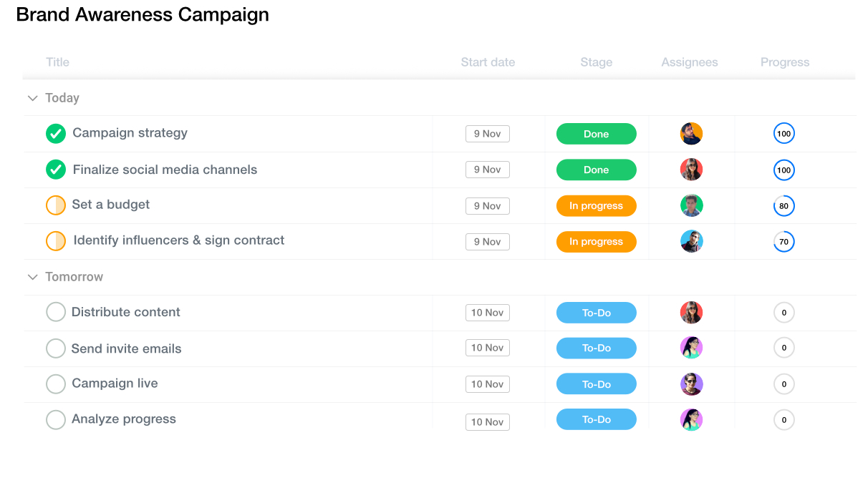Open assignee avatar on Set a budget row

691,205
